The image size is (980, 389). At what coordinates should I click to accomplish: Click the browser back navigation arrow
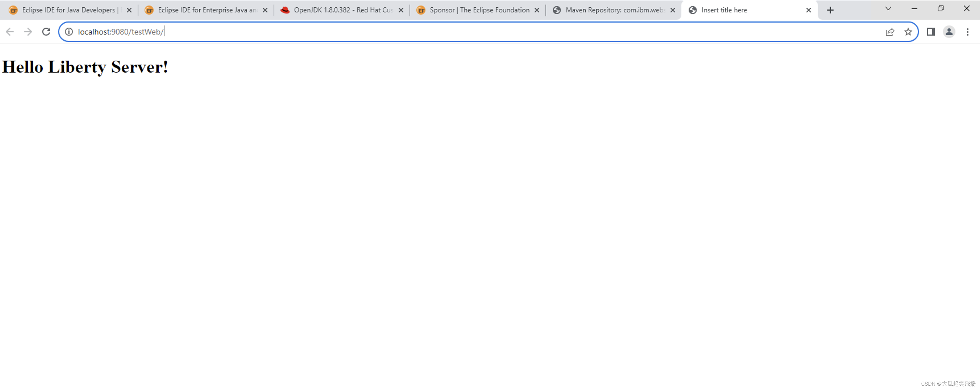point(9,32)
